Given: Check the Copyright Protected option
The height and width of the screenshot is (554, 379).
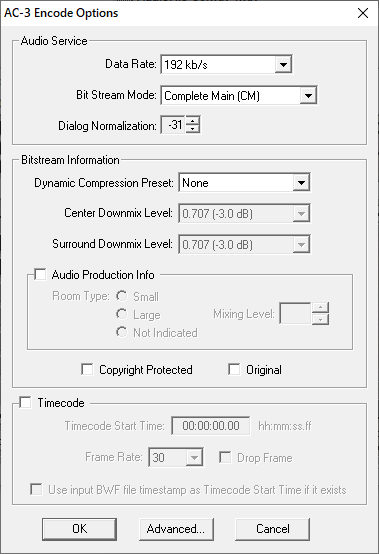Looking at the screenshot, I should click(x=87, y=369).
